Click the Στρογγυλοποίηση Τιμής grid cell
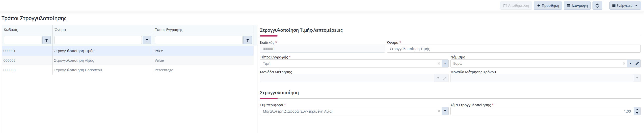This screenshot has height=133, width=644. click(103, 51)
